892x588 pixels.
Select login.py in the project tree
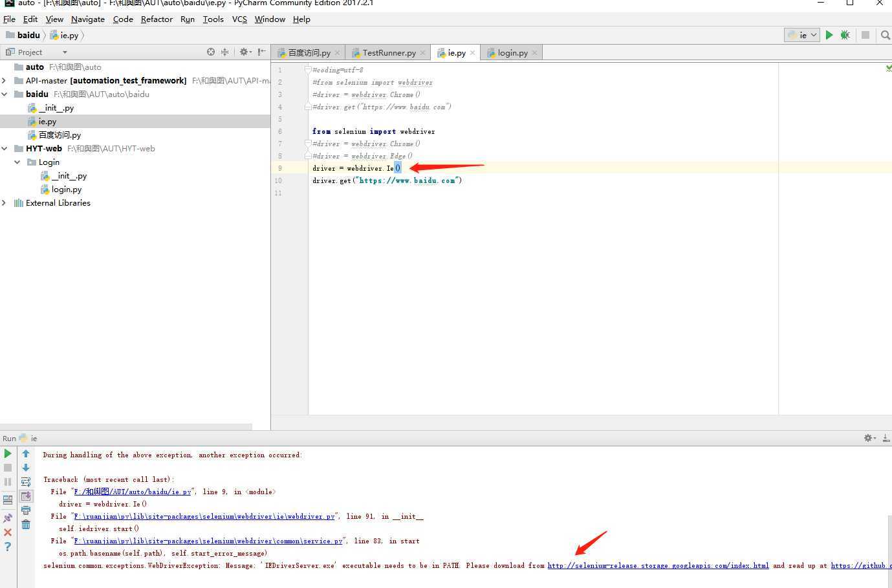pyautogui.click(x=66, y=189)
